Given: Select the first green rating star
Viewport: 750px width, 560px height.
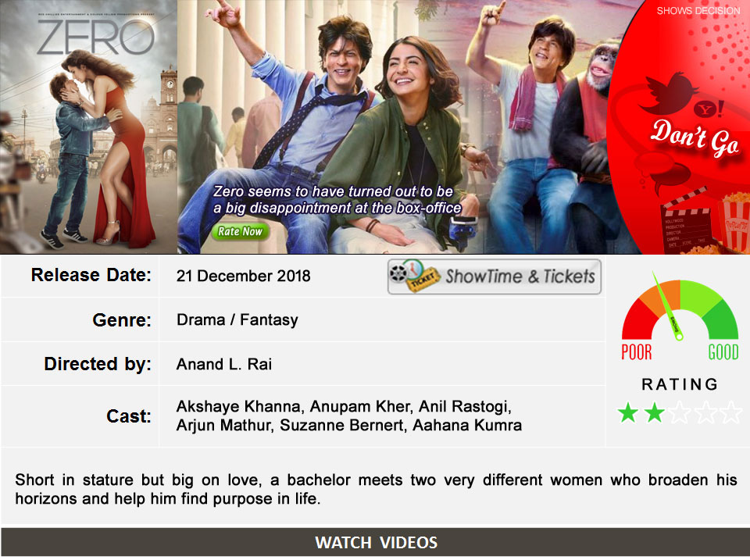Looking at the screenshot, I should (627, 412).
